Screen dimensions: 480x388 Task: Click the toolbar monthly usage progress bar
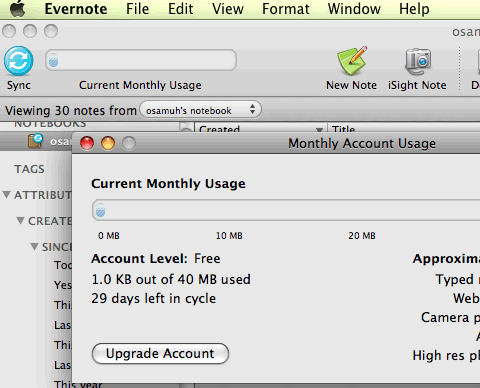point(141,60)
